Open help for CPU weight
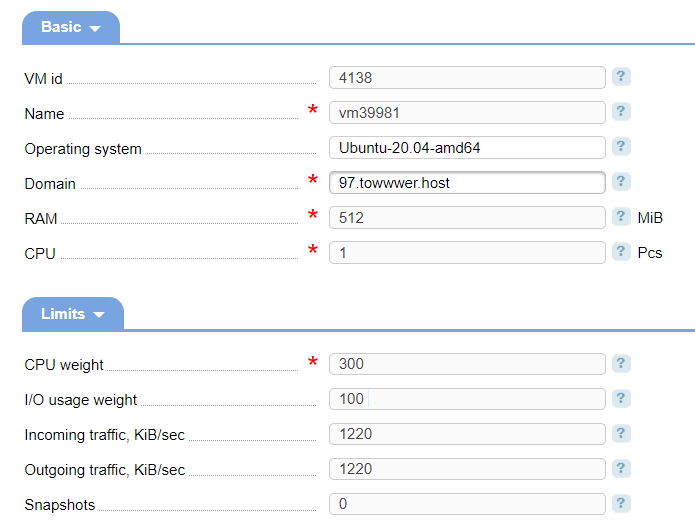Image resolution: width=695 pixels, height=532 pixels. (621, 363)
